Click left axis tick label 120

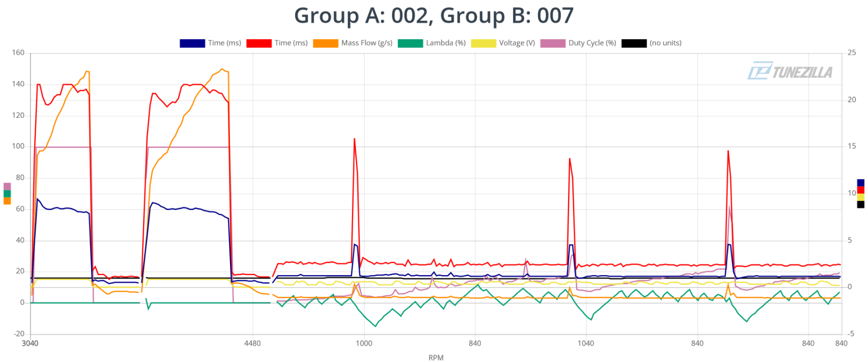click(18, 115)
